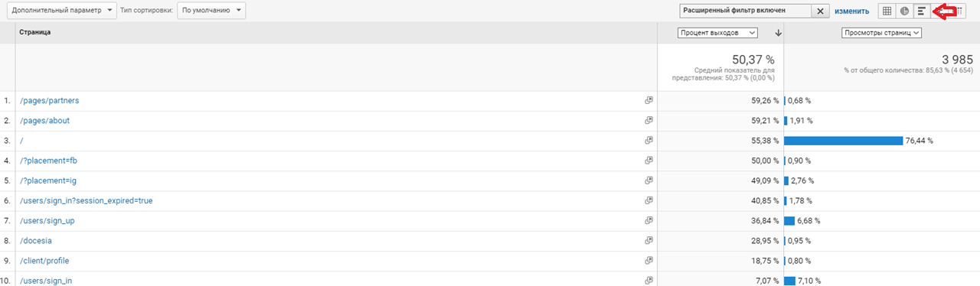Clear the advanced filter with X
This screenshot has width=980, height=286.
pos(821,11)
